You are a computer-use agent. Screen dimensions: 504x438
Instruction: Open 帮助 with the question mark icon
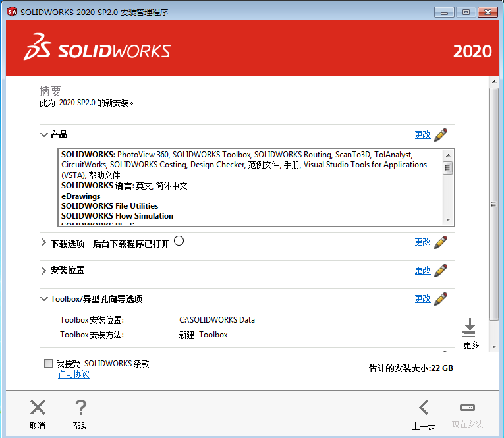coord(80,408)
